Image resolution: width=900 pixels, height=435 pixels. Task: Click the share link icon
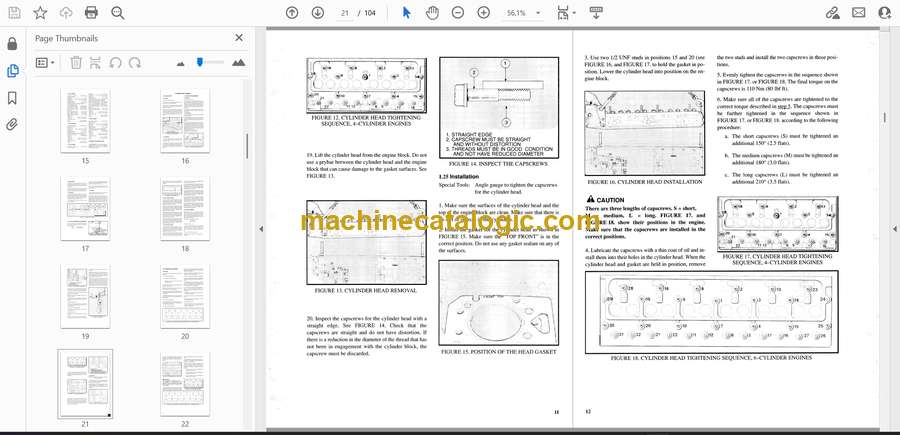(x=832, y=13)
